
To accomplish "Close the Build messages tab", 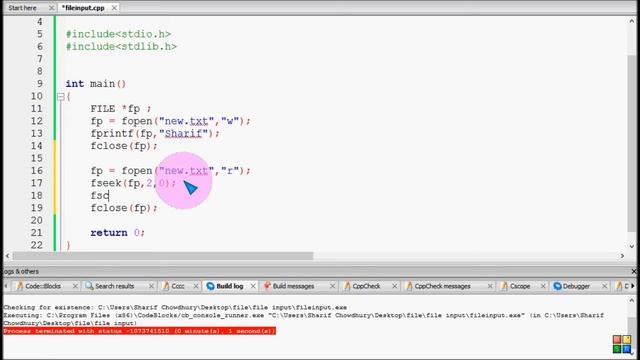I will [x=332, y=286].
